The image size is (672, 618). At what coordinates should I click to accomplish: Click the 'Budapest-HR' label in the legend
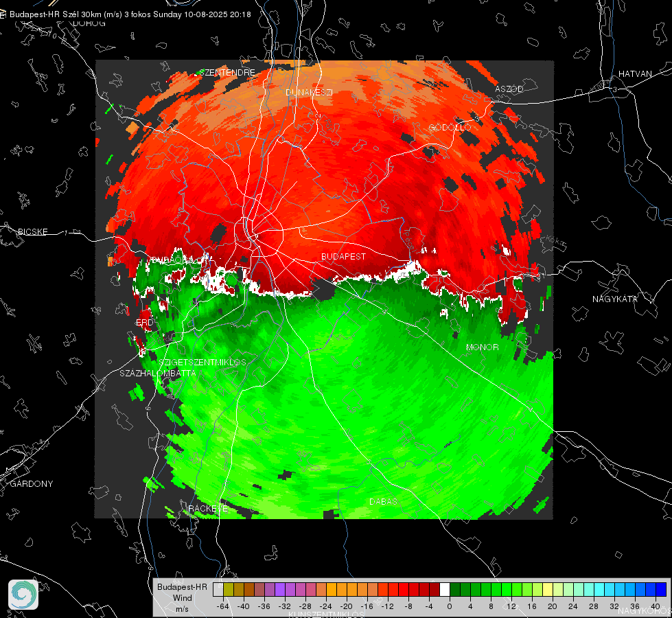click(x=182, y=587)
